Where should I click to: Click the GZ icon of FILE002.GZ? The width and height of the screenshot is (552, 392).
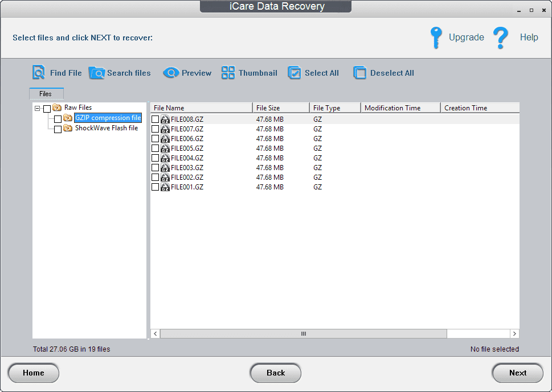[x=165, y=177]
